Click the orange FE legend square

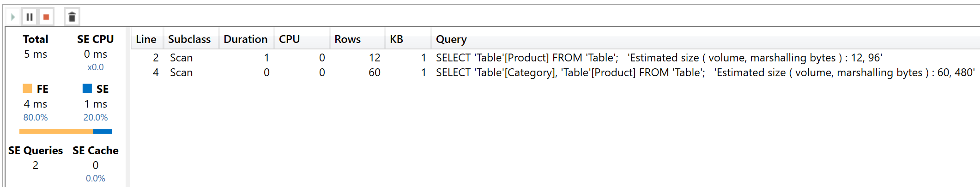(27, 89)
